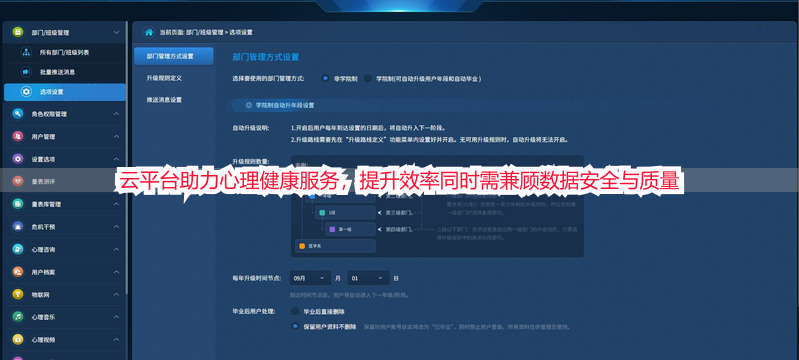
Task: Click the home icon in breadcrumb
Action: point(149,32)
